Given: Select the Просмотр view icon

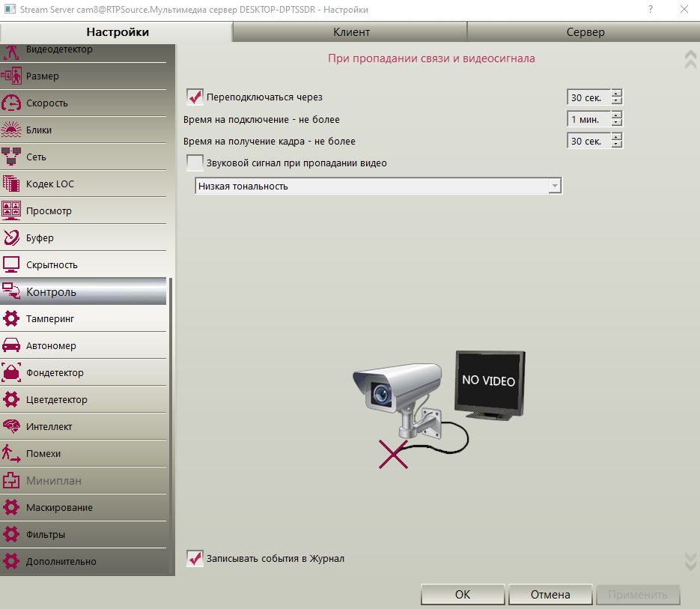Looking at the screenshot, I should [11, 211].
